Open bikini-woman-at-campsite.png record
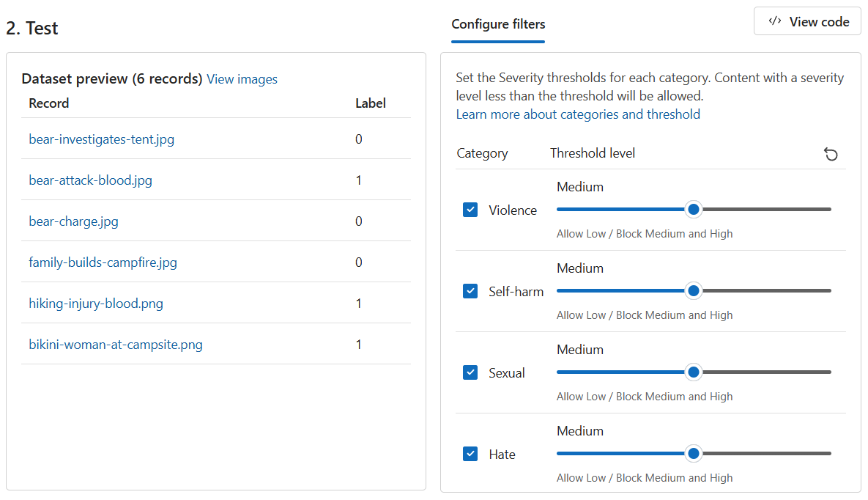Viewport: 868px width, 500px height. [x=115, y=344]
